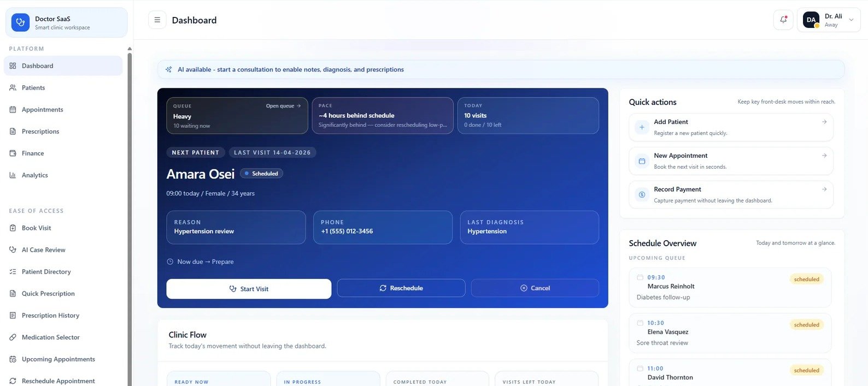Viewport: 868px width, 386px height.
Task: Click the dollar icon on Record Payment
Action: (x=642, y=194)
